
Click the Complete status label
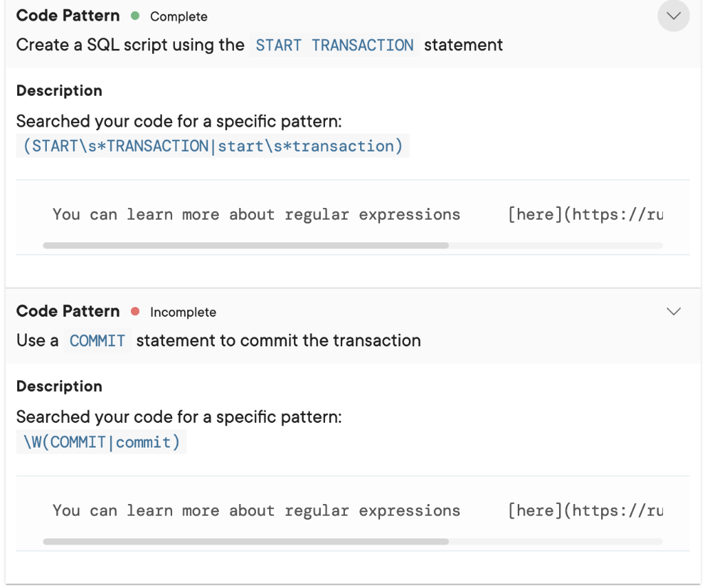(178, 17)
